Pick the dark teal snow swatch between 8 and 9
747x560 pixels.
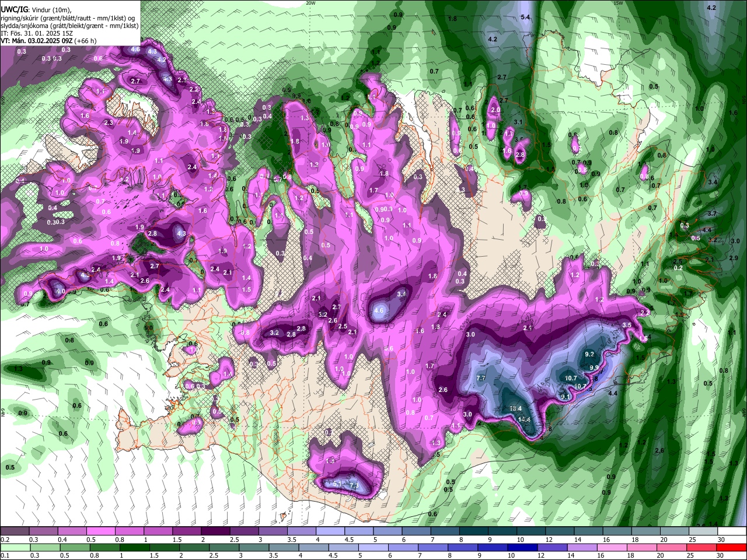coord(473,531)
